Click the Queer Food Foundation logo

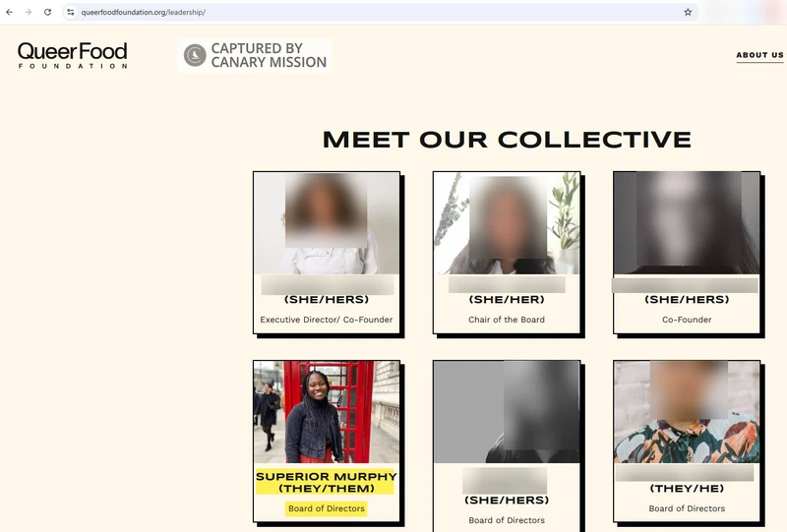72,55
